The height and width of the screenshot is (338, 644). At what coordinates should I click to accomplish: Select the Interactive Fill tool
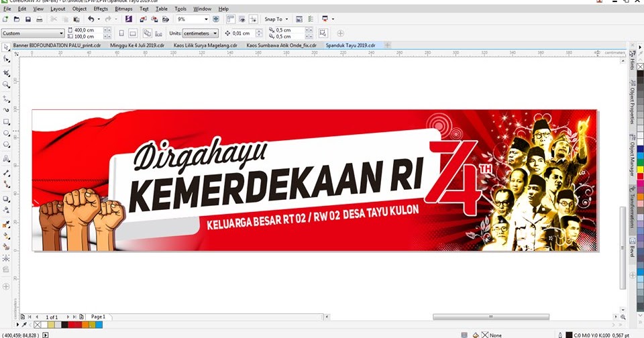click(6, 236)
